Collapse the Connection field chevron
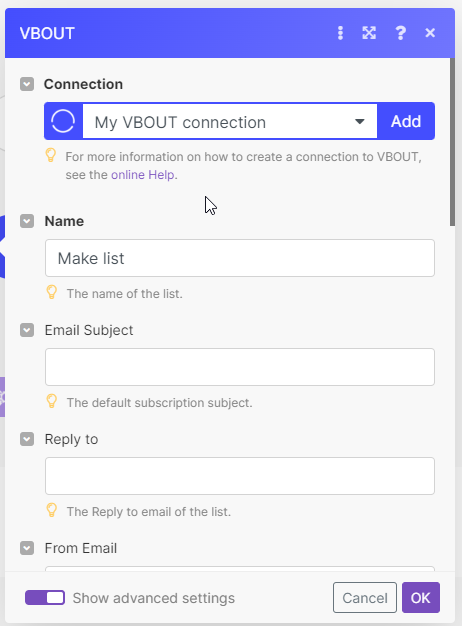Screen dimensions: 462x626 pos(27,84)
